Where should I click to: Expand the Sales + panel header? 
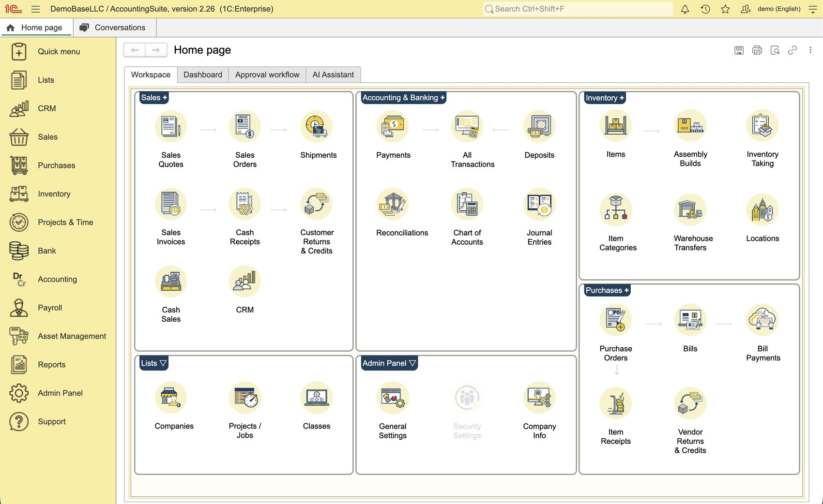click(154, 98)
